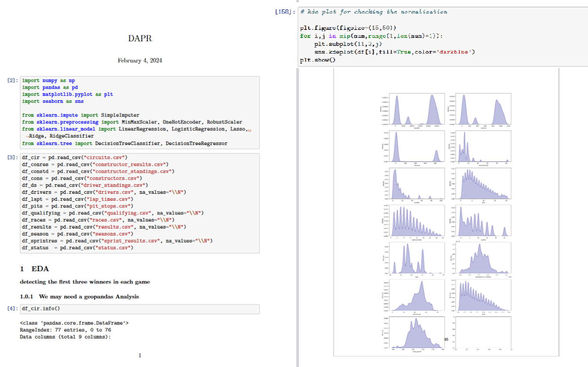Click the df_sprintres 'sprint_results.csv' line
Image resolution: width=588 pixels, height=367 pixels.
click(x=117, y=241)
